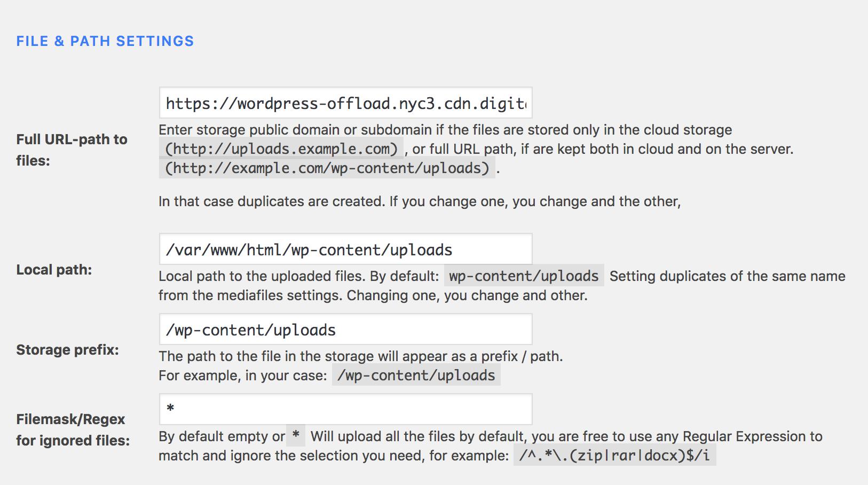Click the "Local path:" label
Screen dimensions: 868x485
pos(54,270)
